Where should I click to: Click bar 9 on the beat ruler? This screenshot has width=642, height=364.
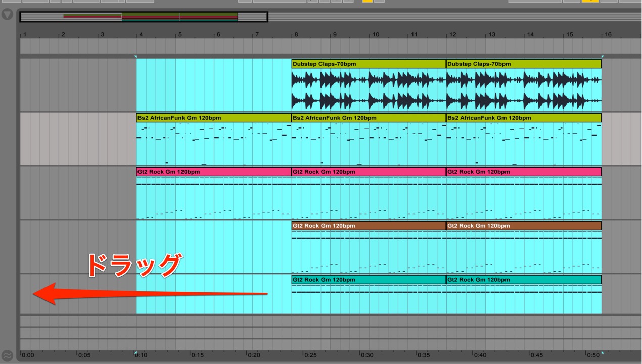334,35
